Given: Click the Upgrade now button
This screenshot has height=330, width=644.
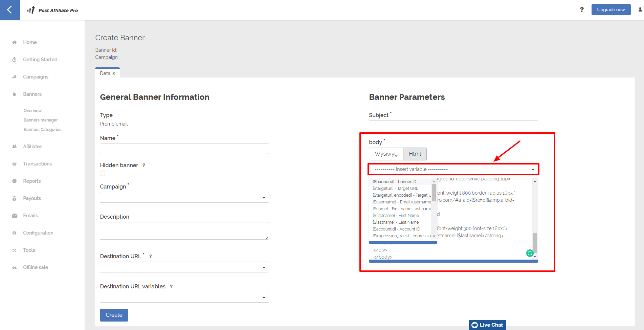Looking at the screenshot, I should [x=611, y=10].
